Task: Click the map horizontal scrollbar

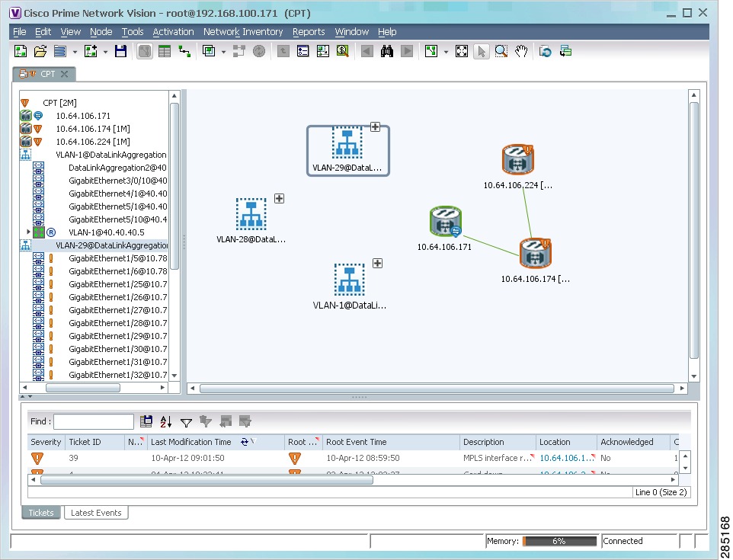Action: coord(437,389)
